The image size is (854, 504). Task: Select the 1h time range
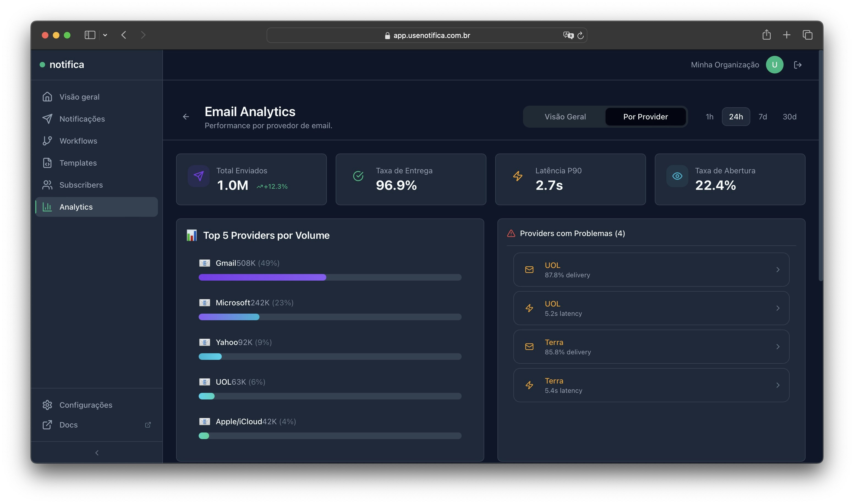(709, 116)
